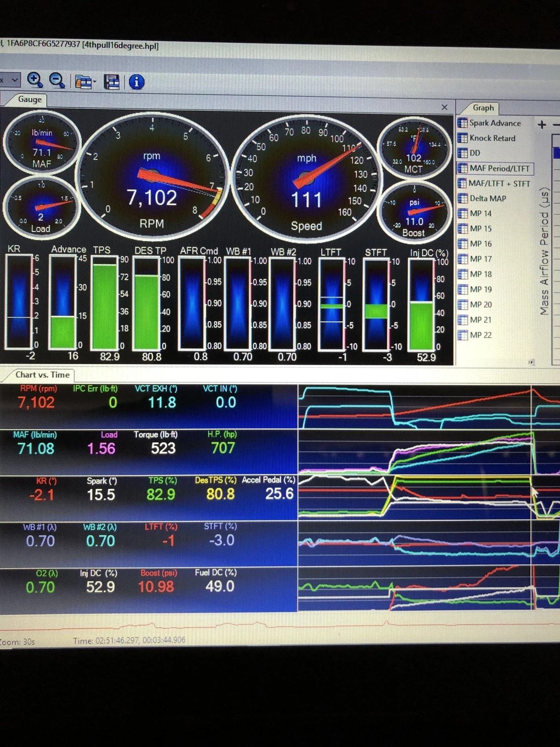
Task: Select MP 19 graph entry
Action: tap(481, 289)
